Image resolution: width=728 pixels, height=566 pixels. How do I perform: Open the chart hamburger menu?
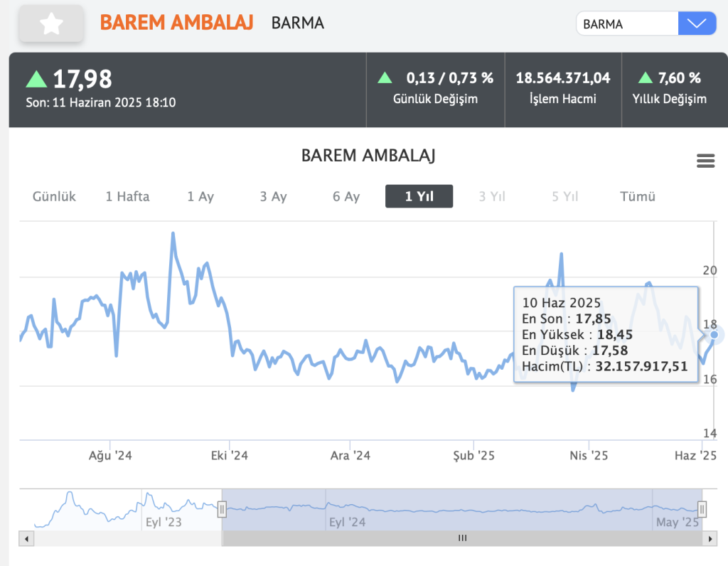tap(705, 161)
